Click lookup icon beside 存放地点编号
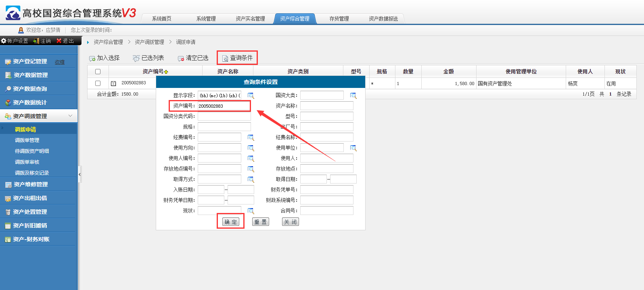Viewport: 644px width, 290px height. click(x=251, y=169)
